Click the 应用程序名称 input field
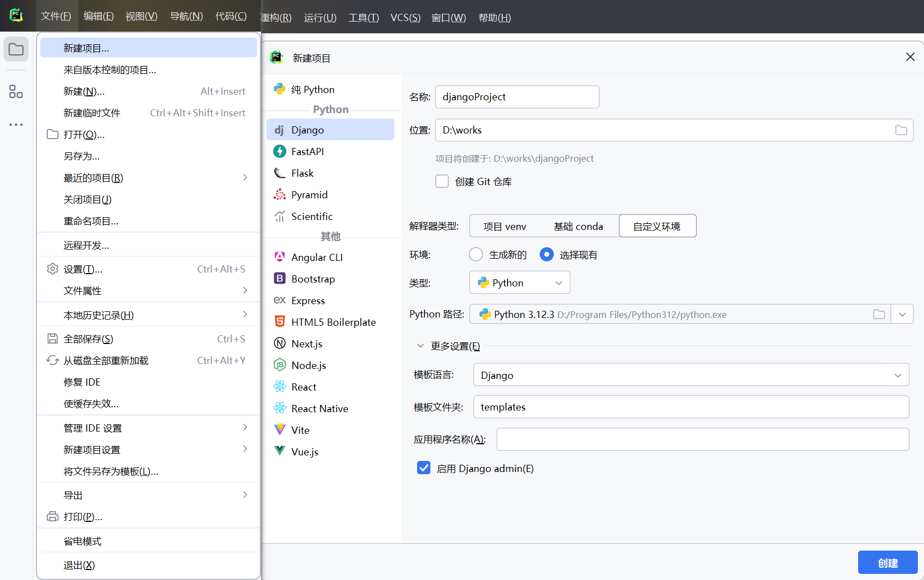This screenshot has width=924, height=580. [703, 439]
